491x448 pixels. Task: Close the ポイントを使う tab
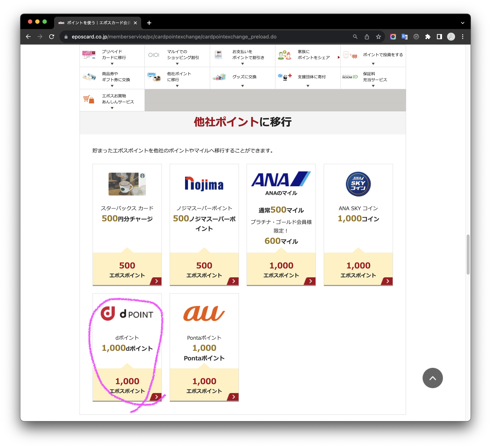pyautogui.click(x=135, y=23)
